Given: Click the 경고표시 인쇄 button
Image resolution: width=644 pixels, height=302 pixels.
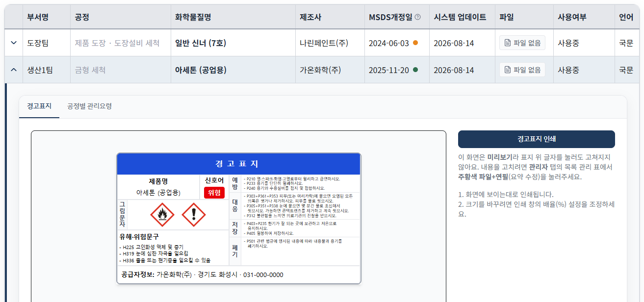Looking at the screenshot, I should pyautogui.click(x=536, y=139).
